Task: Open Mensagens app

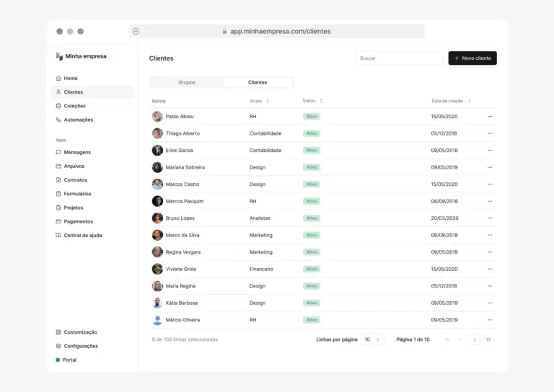Action: [74, 152]
